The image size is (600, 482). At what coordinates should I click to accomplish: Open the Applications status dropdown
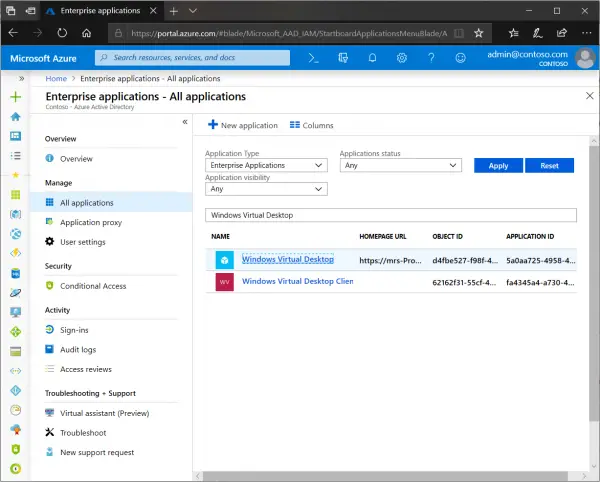coord(401,165)
